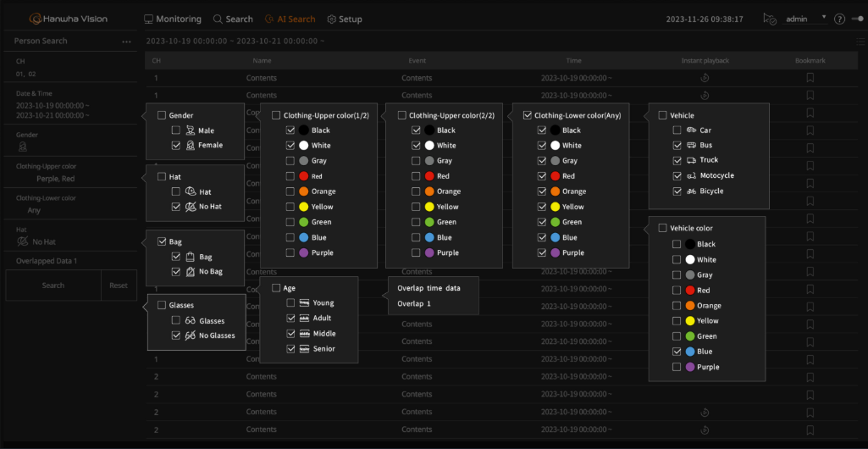Click the Male person icon in Gender popup
Screen dimensions: 868x449
(x=191, y=130)
